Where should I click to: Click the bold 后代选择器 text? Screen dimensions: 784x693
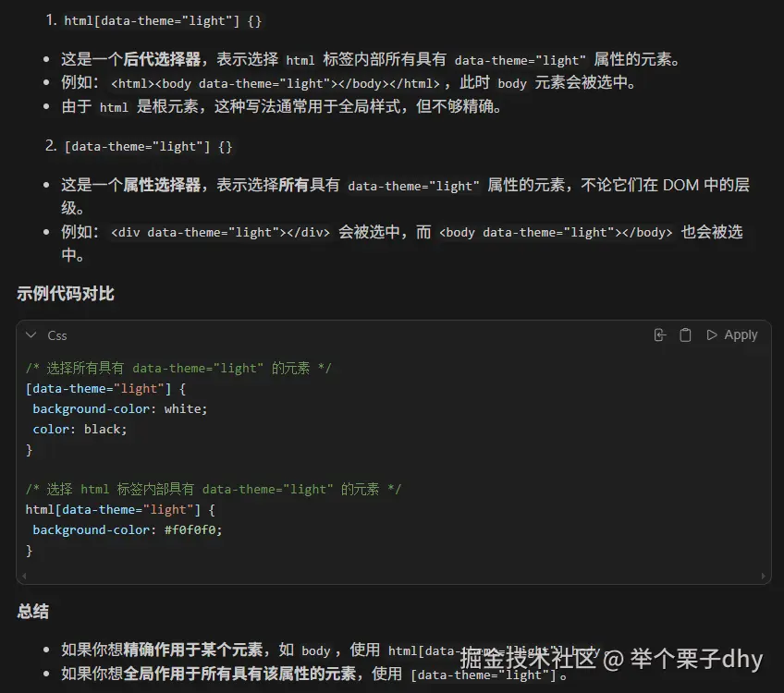[x=163, y=60]
